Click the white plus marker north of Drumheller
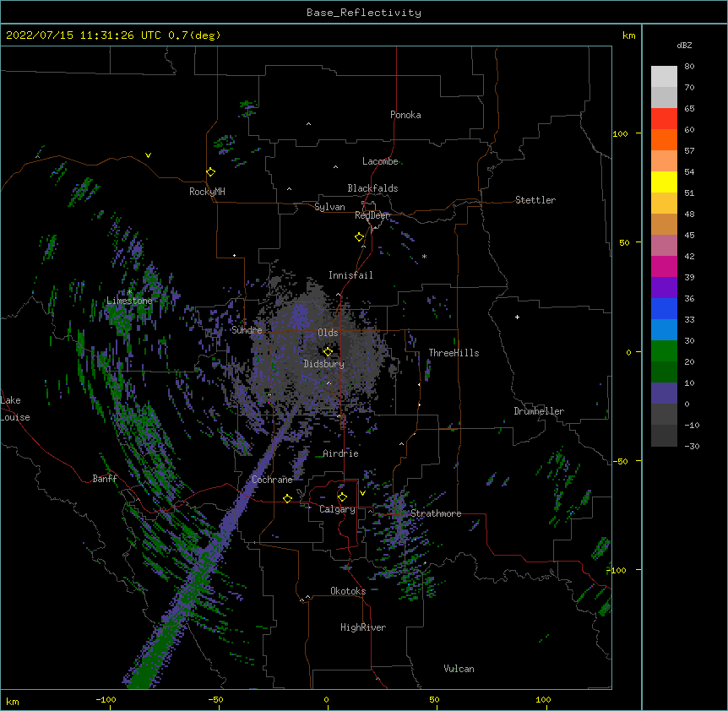Viewport: 728px width, 711px height. (517, 317)
